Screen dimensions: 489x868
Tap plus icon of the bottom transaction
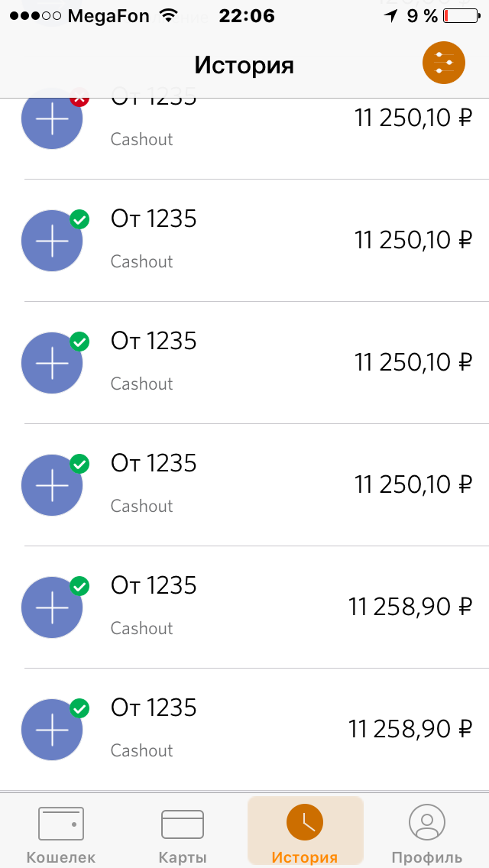(x=52, y=730)
